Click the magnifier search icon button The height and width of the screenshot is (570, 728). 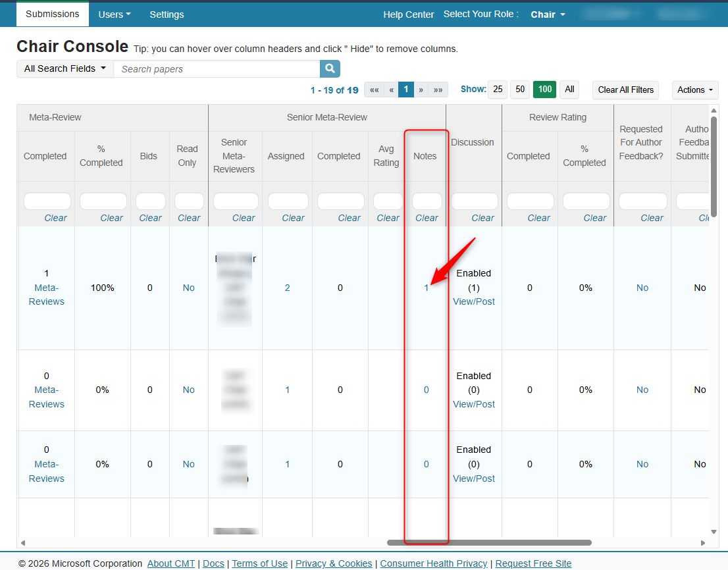point(330,68)
